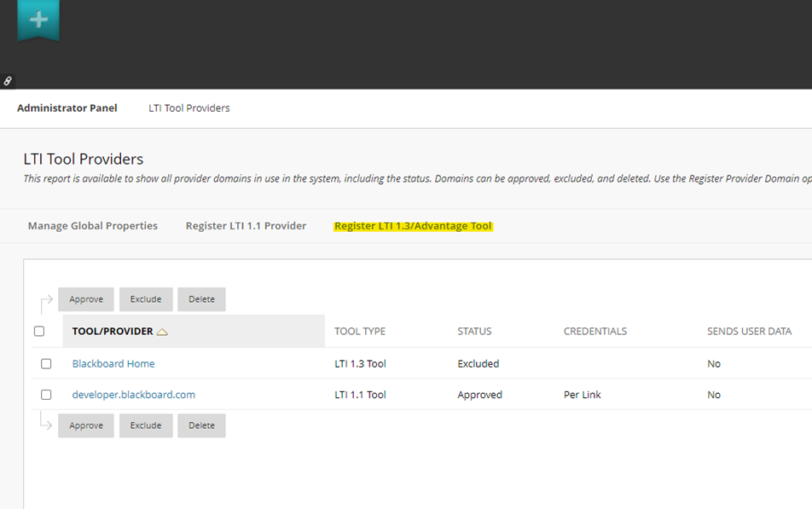Click the bottom Approve button
This screenshot has height=509, width=812.
coord(86,425)
